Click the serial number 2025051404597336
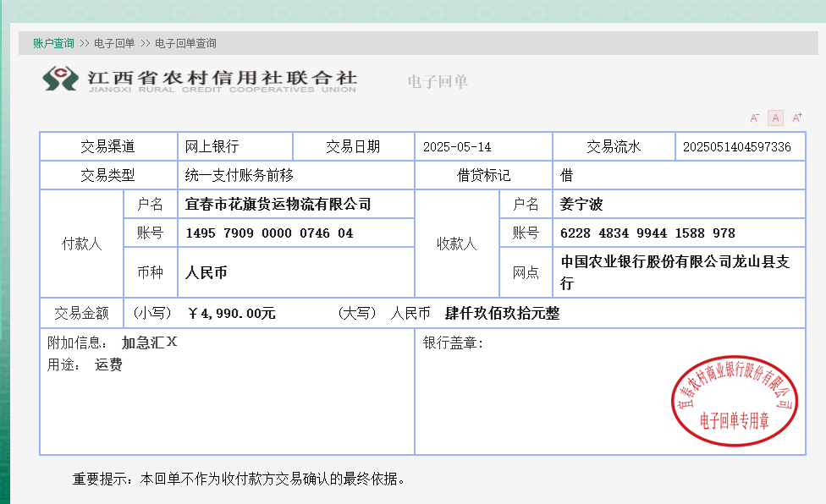Screen dimensions: 826x504 pyautogui.click(x=736, y=147)
